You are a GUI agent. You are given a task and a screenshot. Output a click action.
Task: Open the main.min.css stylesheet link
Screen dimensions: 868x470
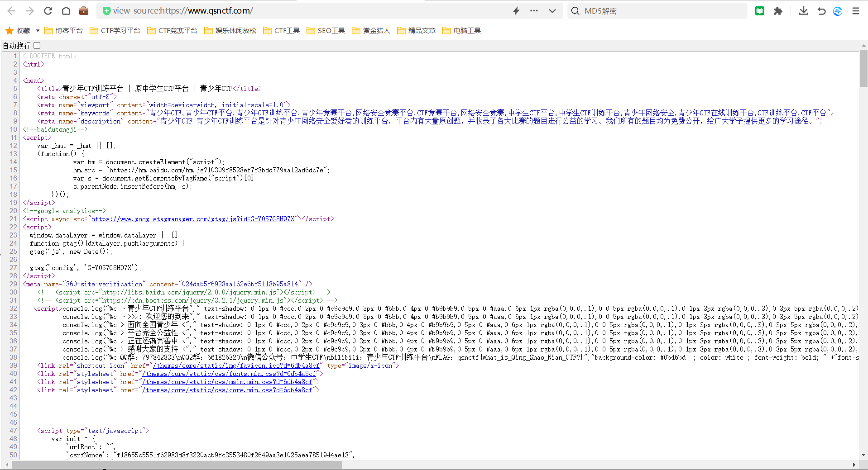click(x=227, y=382)
